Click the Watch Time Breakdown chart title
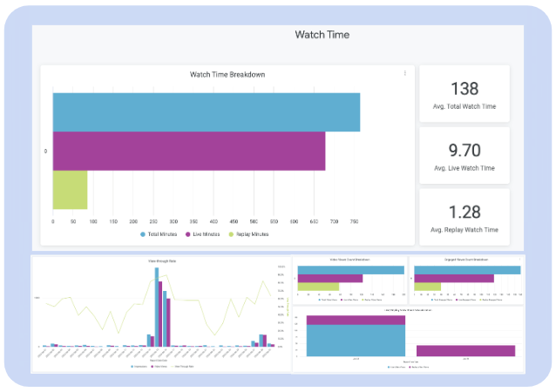 point(227,75)
